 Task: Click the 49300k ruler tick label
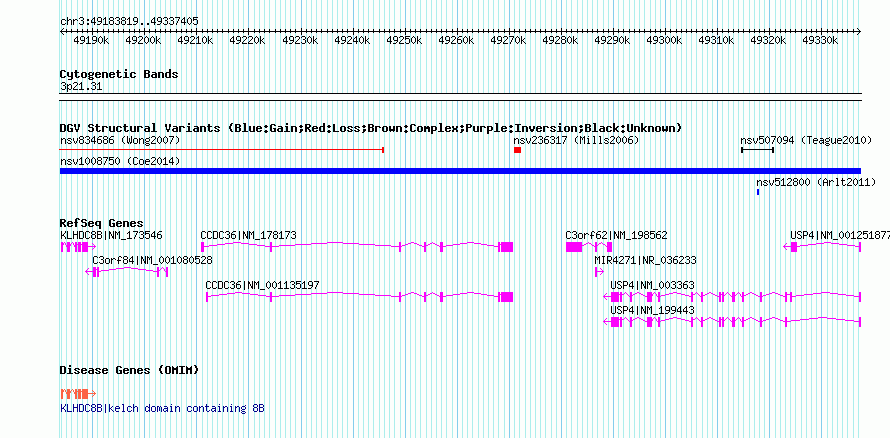(665, 41)
